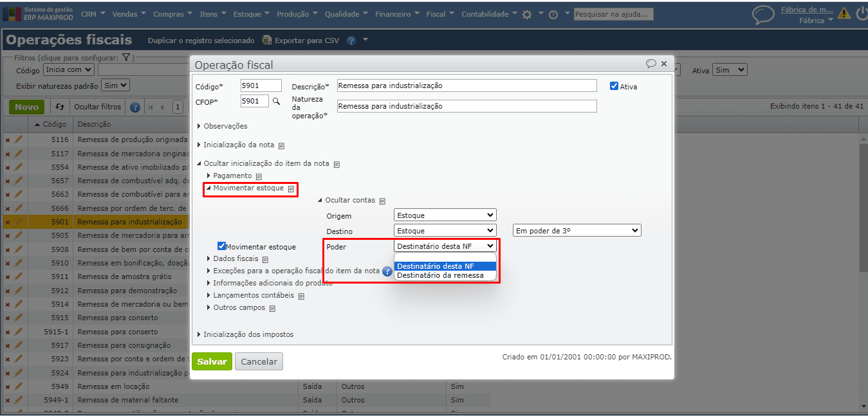This screenshot has width=868, height=416.
Task: Edit row 5117 with the pencil icon
Action: [18, 154]
